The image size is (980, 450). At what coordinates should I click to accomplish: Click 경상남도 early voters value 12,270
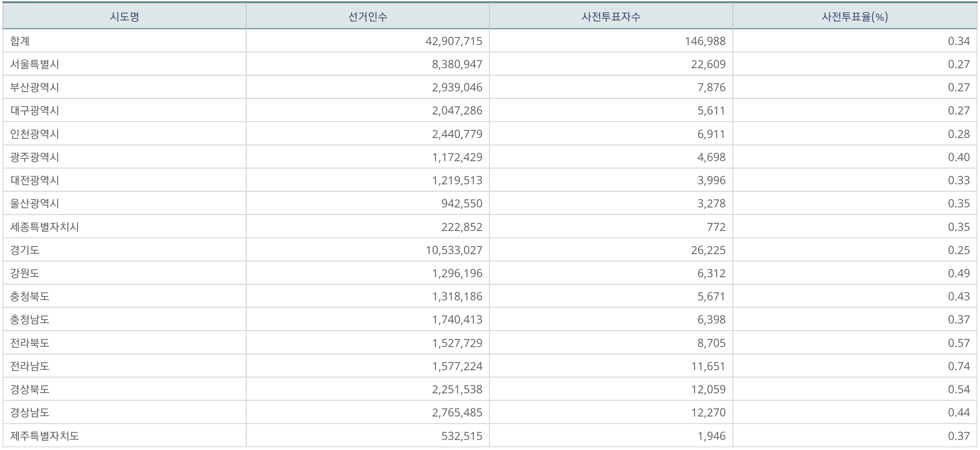708,412
